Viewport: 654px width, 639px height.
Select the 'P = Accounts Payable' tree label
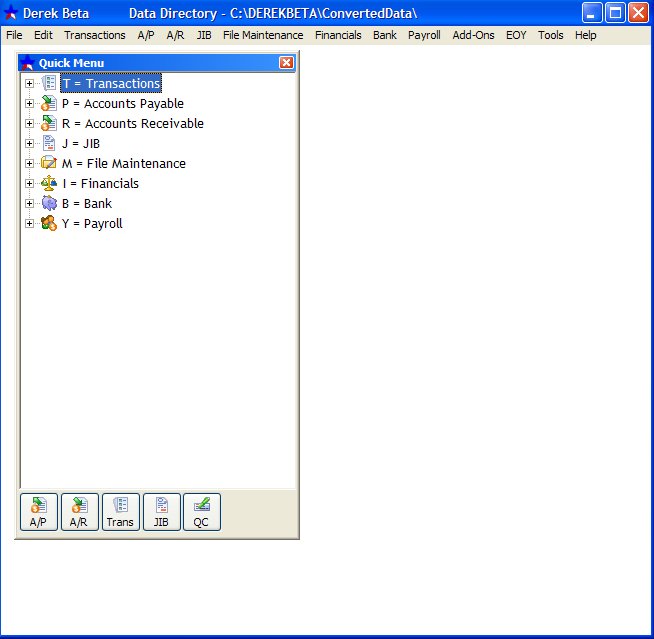click(123, 103)
